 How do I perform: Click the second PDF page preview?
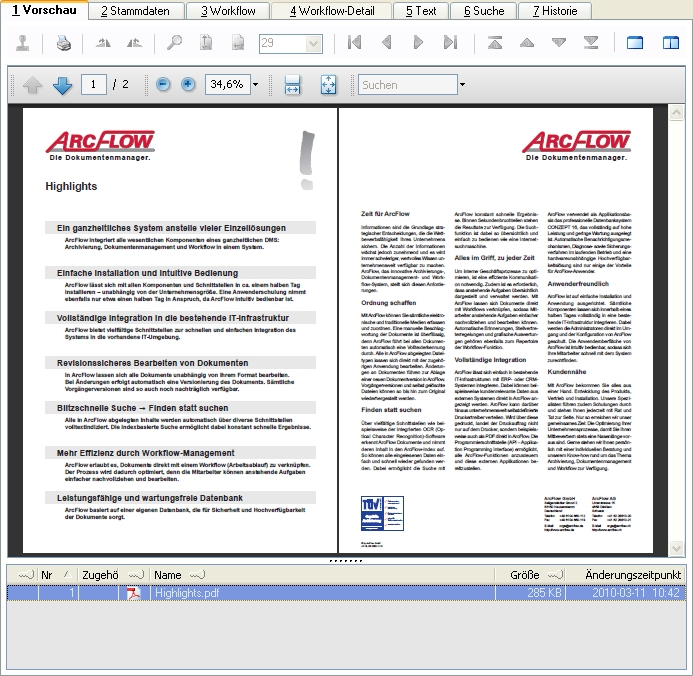(496, 330)
